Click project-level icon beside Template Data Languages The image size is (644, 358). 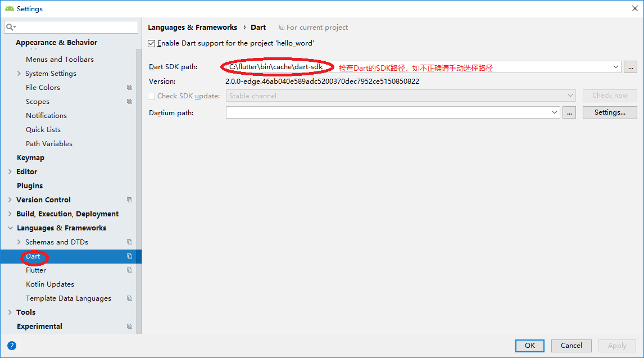tap(129, 298)
